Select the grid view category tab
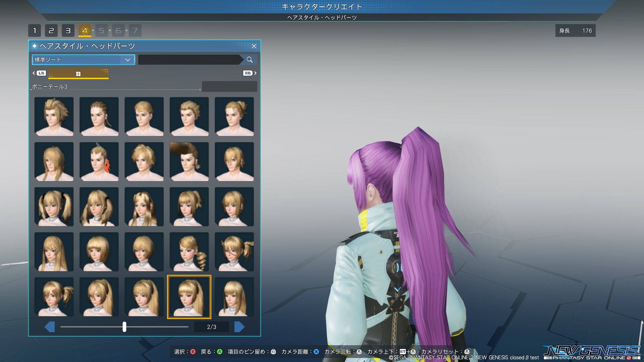644x362 pixels. coord(78,74)
